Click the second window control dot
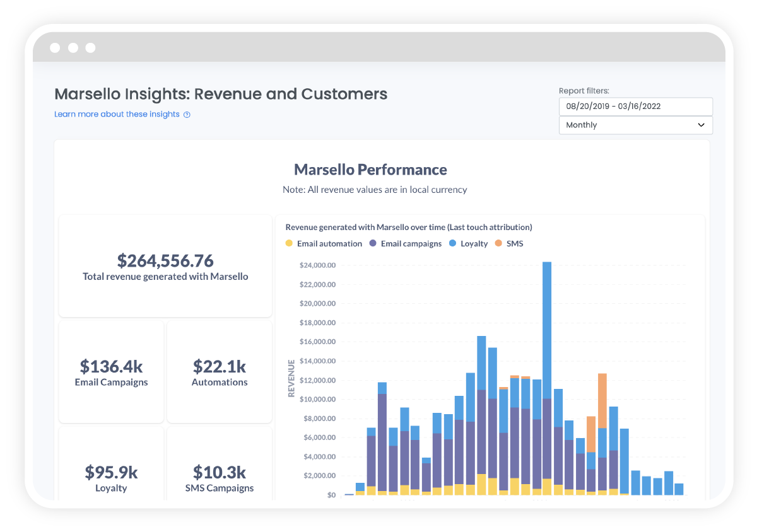 pos(73,48)
